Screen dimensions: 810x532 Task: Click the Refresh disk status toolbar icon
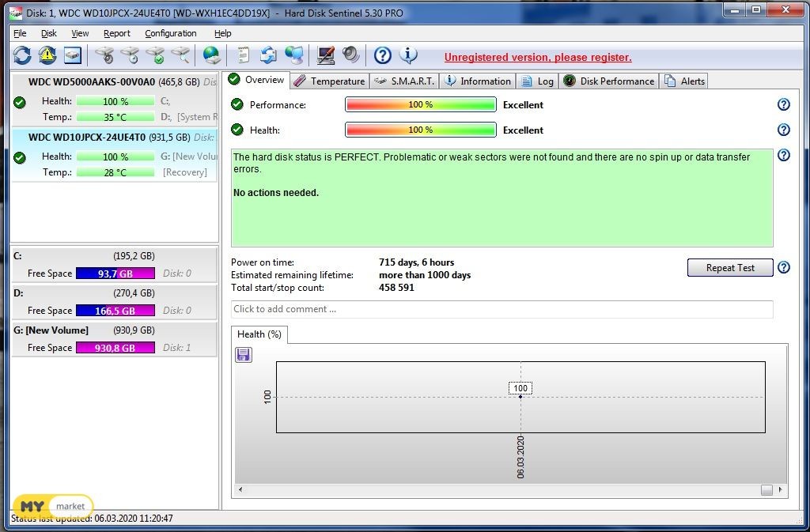pos(22,55)
